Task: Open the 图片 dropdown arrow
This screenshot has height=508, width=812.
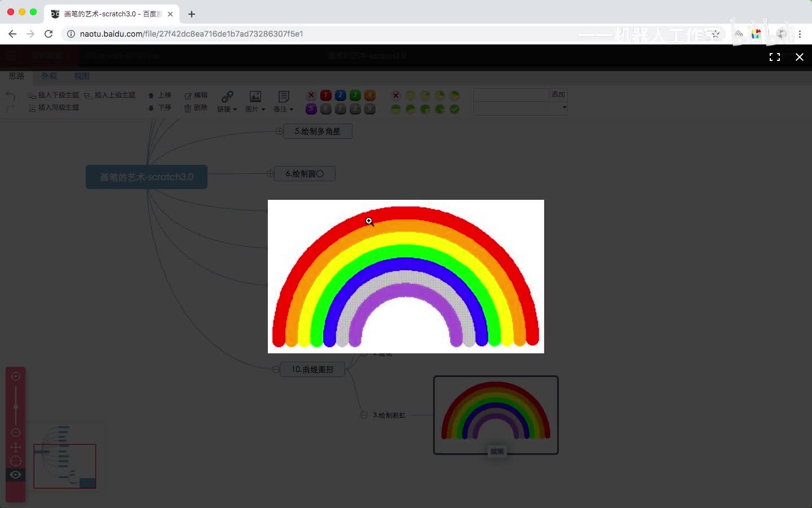Action: click(x=263, y=110)
